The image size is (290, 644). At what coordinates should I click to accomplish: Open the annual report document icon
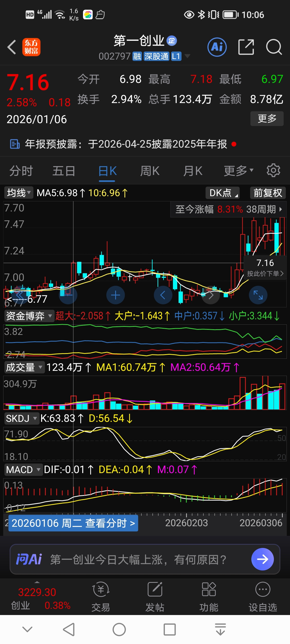(15, 144)
